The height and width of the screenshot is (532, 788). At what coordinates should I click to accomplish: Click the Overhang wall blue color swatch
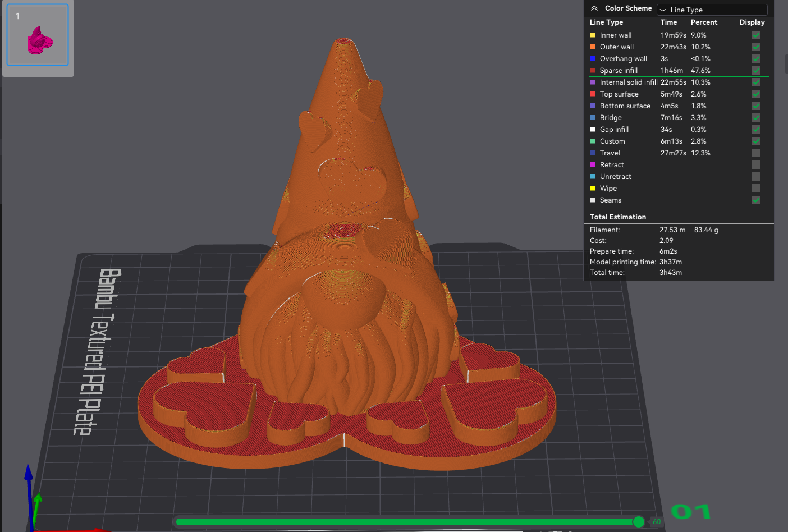click(593, 58)
